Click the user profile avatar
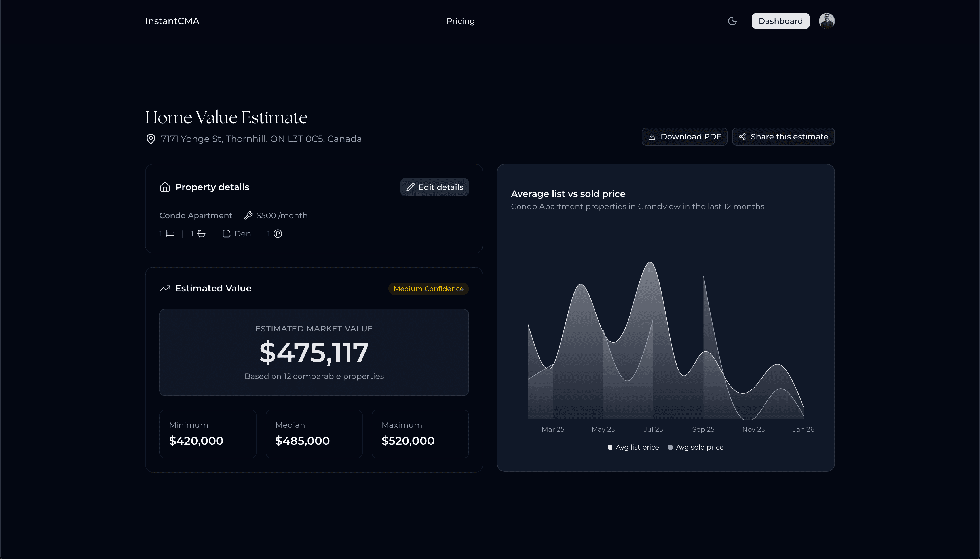Screen dimensions: 980x559 click(826, 21)
